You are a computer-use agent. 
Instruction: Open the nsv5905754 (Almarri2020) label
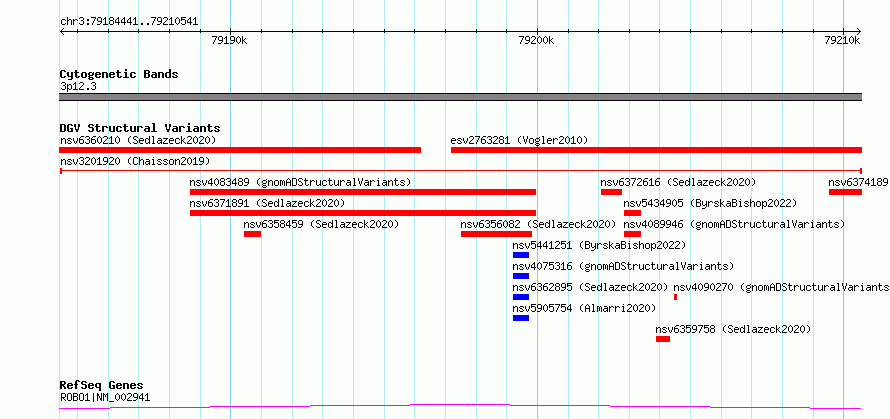tap(584, 308)
